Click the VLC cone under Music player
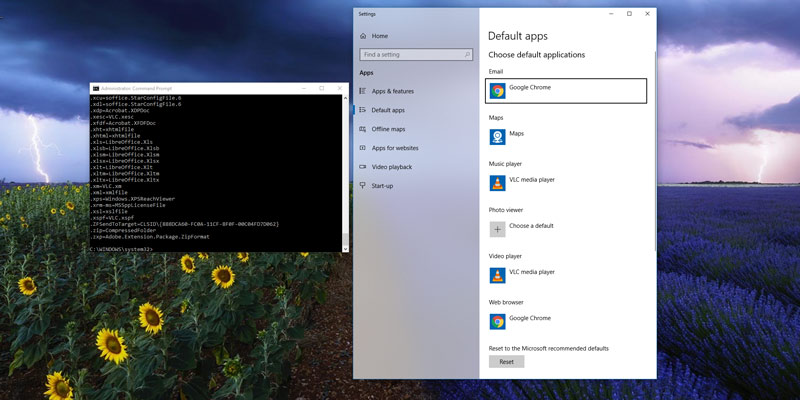Image resolution: width=800 pixels, height=400 pixels. click(x=497, y=182)
